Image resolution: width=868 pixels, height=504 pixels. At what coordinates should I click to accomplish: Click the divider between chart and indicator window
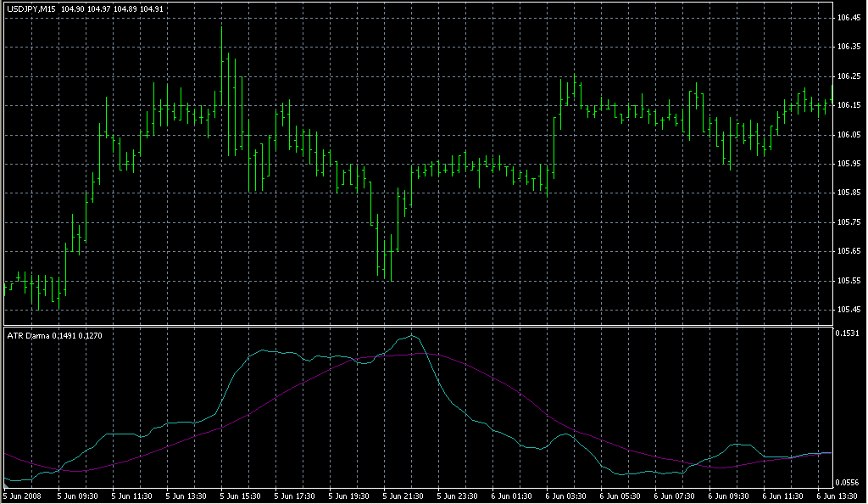coord(415,326)
